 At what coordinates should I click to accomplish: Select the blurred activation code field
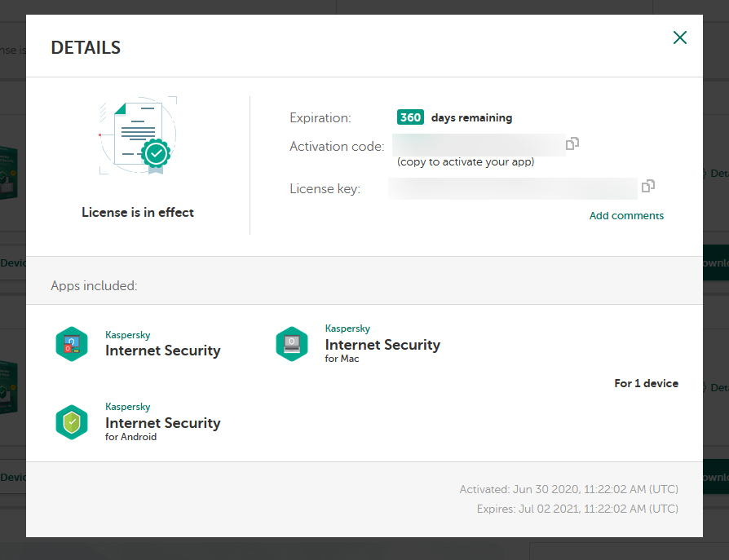tap(479, 144)
